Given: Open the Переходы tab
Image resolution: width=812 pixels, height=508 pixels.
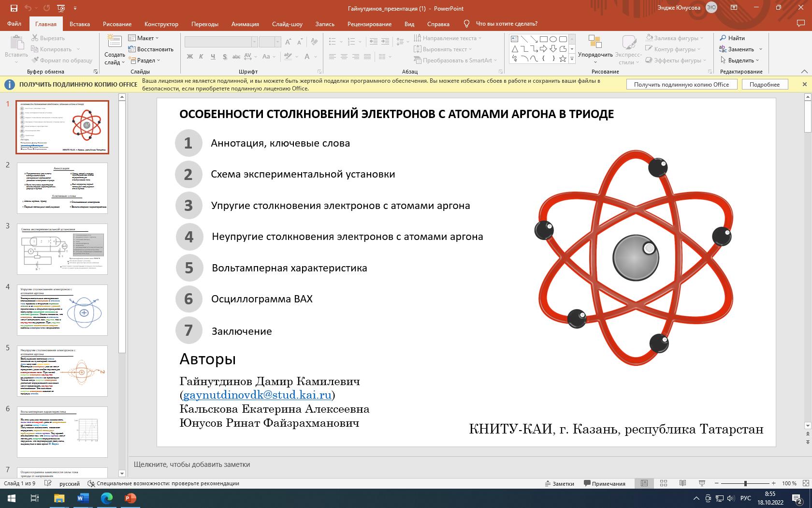Looking at the screenshot, I should (204, 24).
